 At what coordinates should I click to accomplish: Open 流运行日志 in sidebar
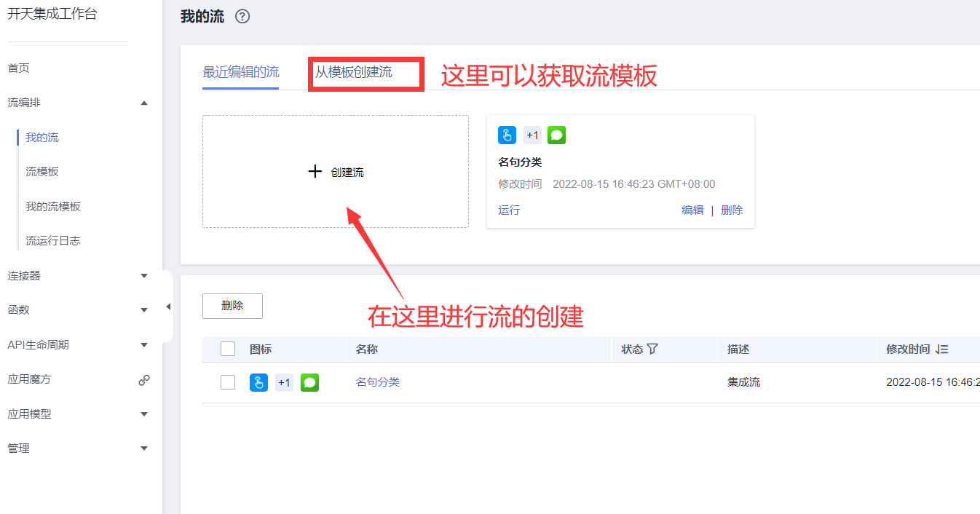click(x=53, y=241)
